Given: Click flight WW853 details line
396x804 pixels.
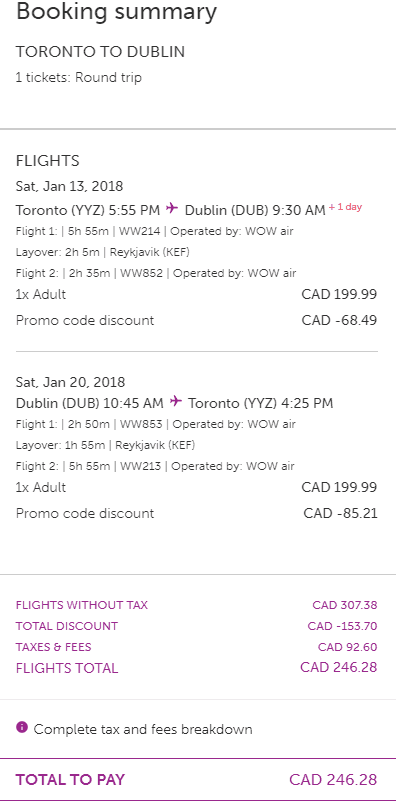Looking at the screenshot, I should point(155,425).
